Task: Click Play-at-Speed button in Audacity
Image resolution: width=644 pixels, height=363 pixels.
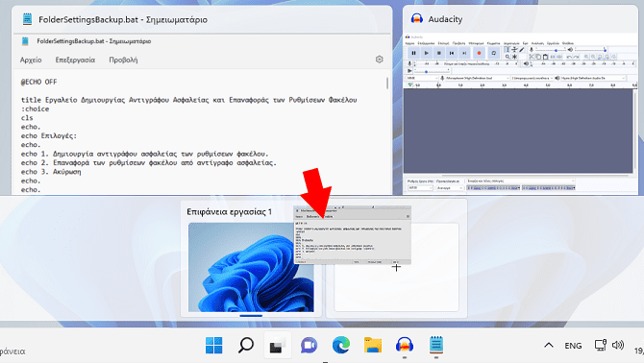Action: [409, 71]
